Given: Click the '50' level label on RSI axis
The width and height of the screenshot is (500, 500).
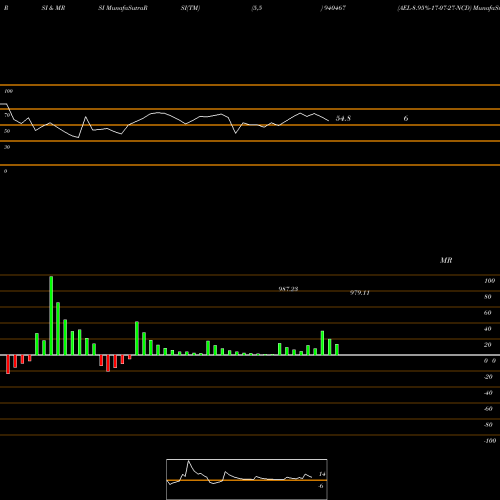Looking at the screenshot, I should [x=7, y=131].
